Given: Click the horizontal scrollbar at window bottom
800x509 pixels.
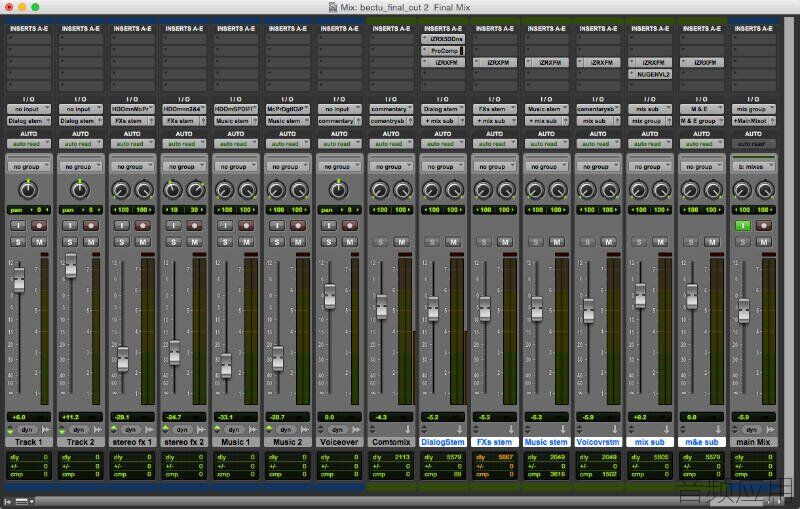Looking at the screenshot, I should click(398, 502).
